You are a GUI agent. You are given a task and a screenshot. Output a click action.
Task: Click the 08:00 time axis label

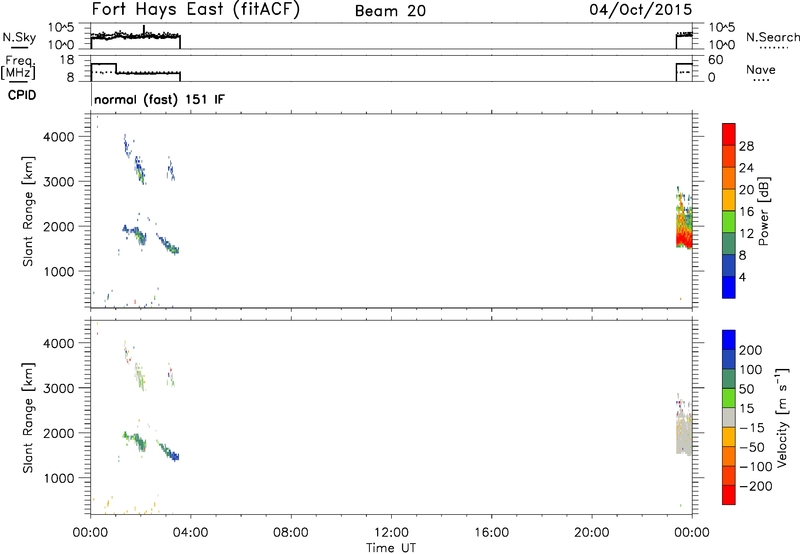(291, 533)
